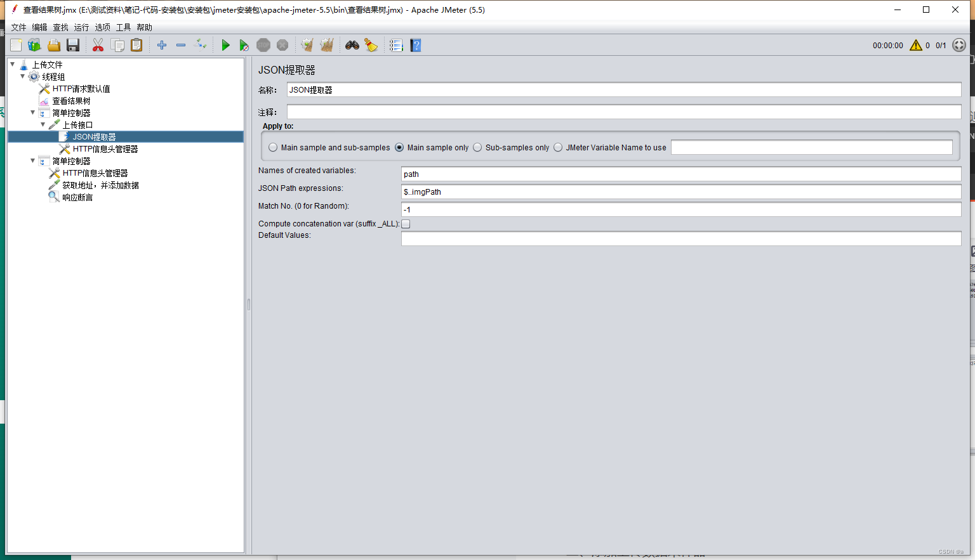
Task: Open the 运行 menu
Action: [x=81, y=27]
